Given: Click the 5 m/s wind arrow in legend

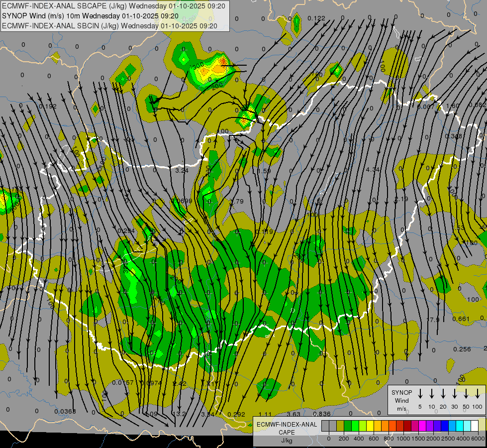Looking at the screenshot, I should click(420, 393).
